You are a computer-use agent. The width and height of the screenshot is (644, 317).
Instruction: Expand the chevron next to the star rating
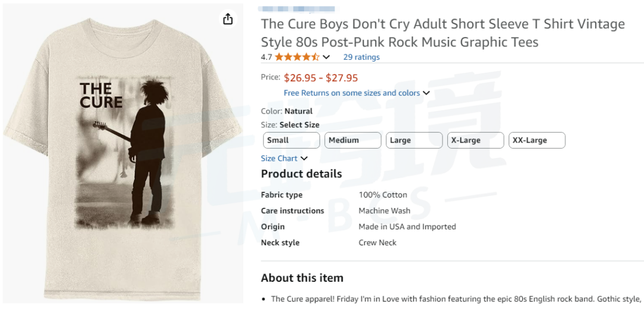click(x=326, y=57)
